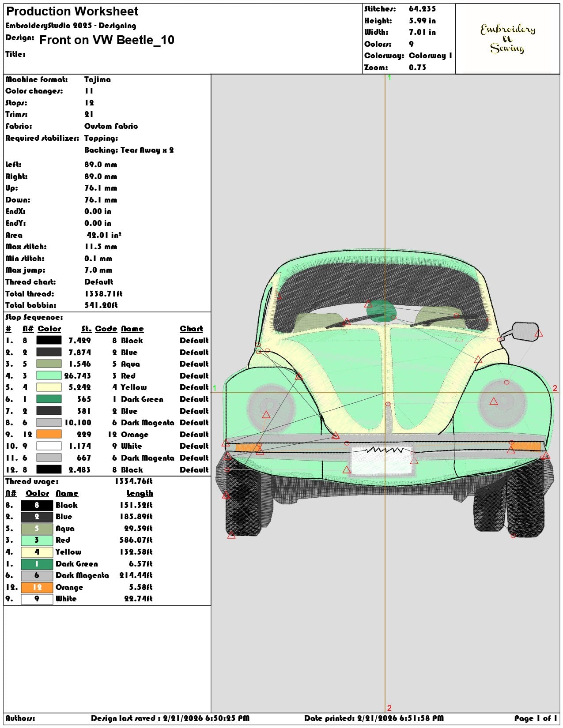
Task: Select stitch count 26,743 in stop 4
Action: pyautogui.click(x=78, y=376)
